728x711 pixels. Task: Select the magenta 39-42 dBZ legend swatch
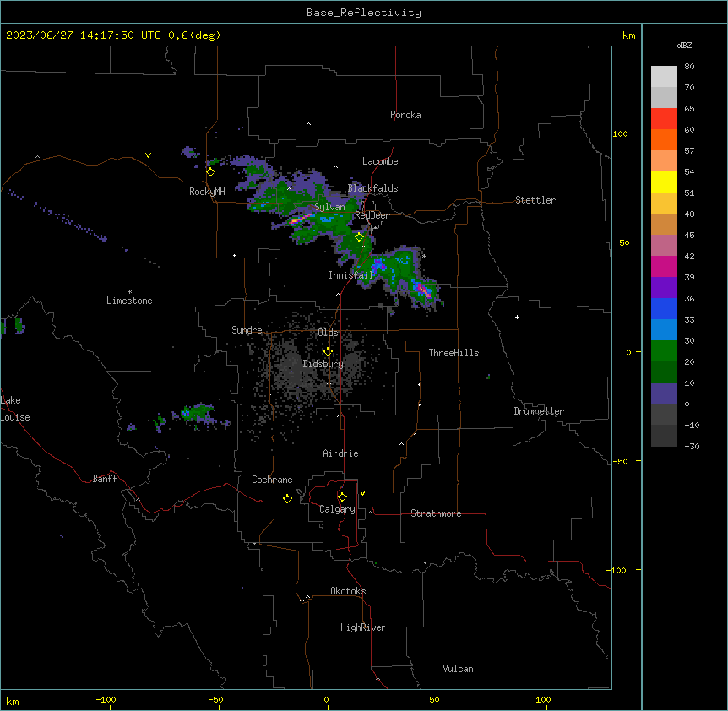664,266
